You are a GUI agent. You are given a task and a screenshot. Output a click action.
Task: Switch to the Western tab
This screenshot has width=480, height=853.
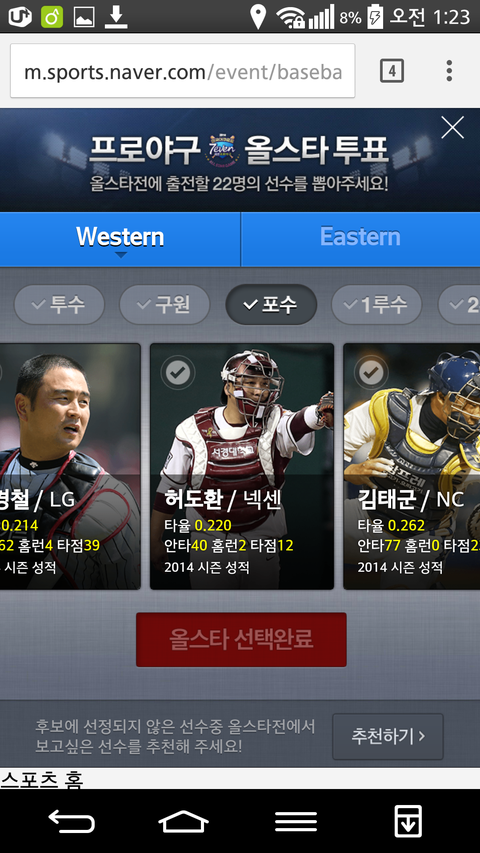coord(120,239)
